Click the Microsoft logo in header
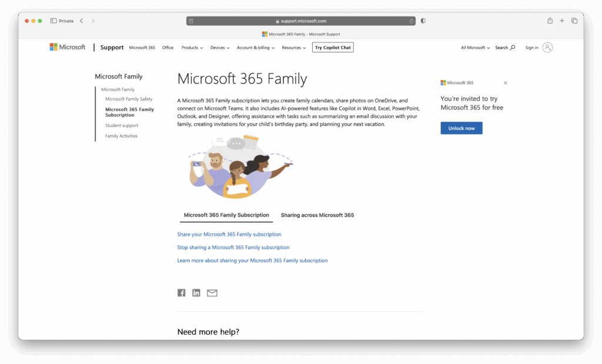602x364 pixels. click(68, 48)
